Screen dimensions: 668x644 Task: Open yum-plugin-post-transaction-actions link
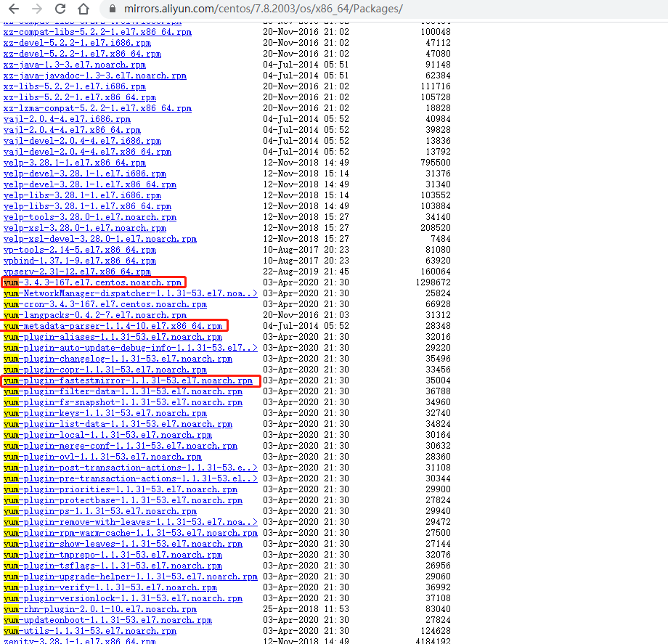[131, 468]
